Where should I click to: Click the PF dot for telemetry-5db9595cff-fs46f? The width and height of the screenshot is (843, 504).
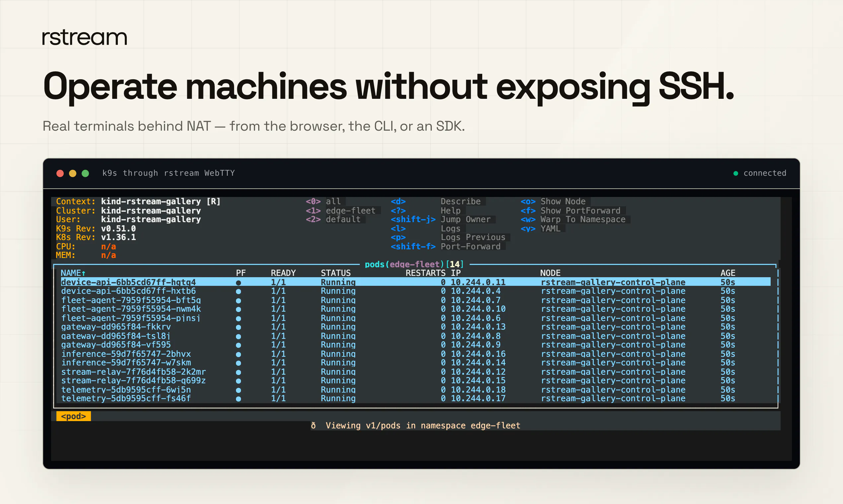click(239, 399)
